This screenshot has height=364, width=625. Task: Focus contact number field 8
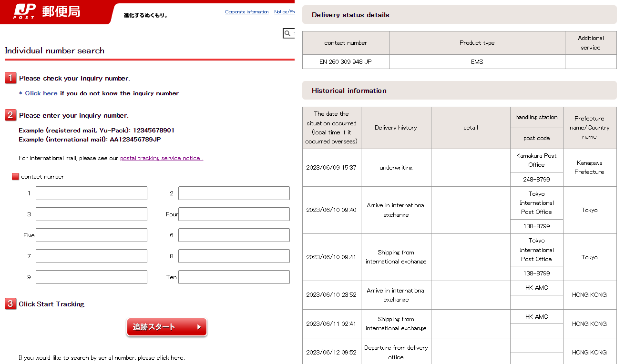tap(234, 256)
